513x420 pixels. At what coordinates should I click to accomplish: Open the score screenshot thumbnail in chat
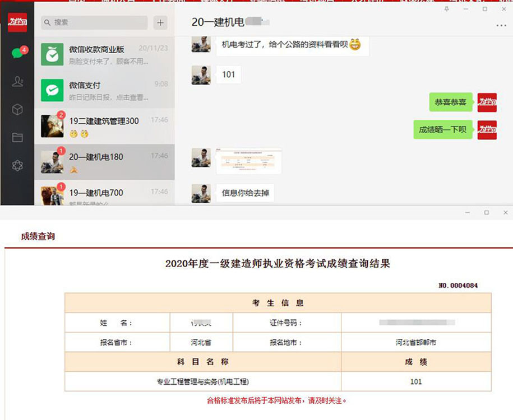[x=248, y=161]
